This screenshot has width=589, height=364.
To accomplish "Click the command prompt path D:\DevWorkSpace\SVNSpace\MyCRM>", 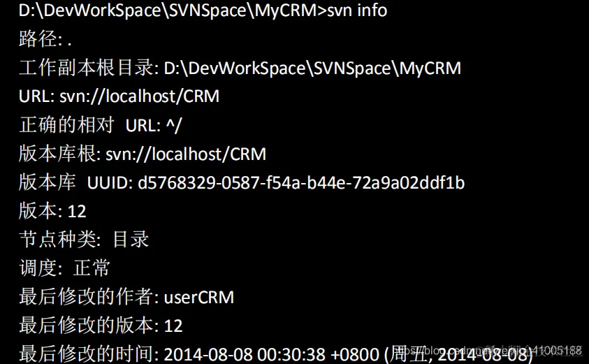I will tap(173, 11).
